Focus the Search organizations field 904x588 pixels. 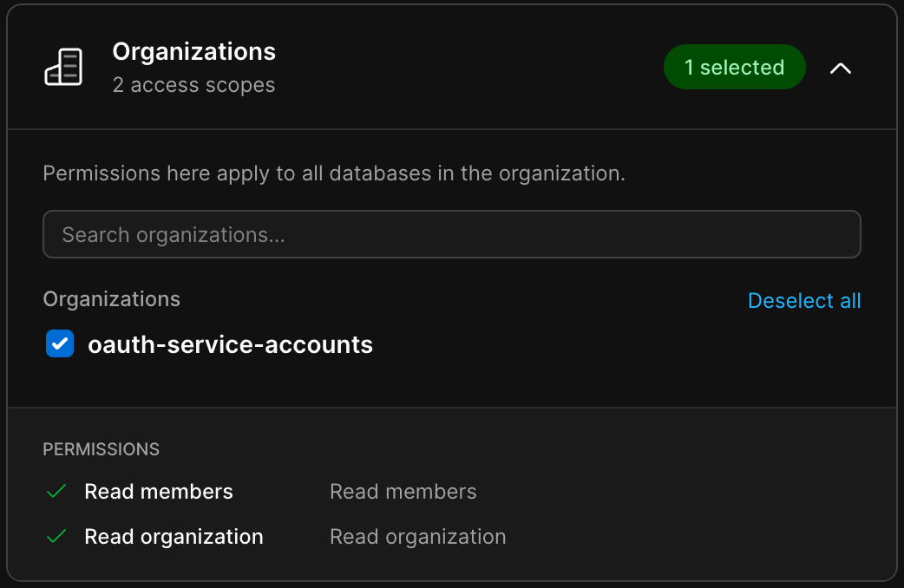coord(451,234)
